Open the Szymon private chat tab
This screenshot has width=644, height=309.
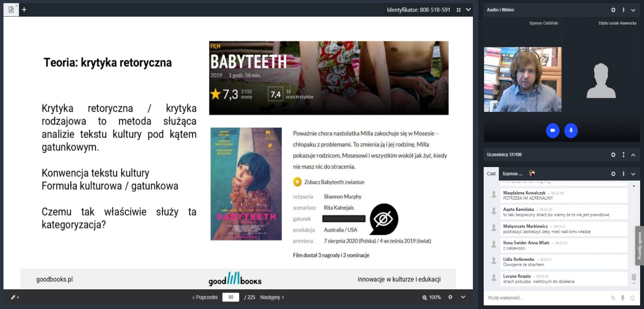(x=513, y=174)
